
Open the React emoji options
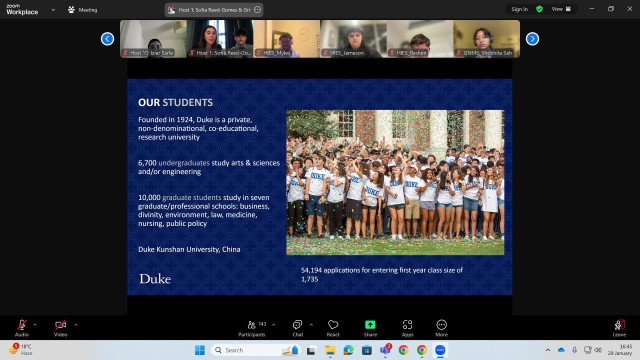pos(333,328)
